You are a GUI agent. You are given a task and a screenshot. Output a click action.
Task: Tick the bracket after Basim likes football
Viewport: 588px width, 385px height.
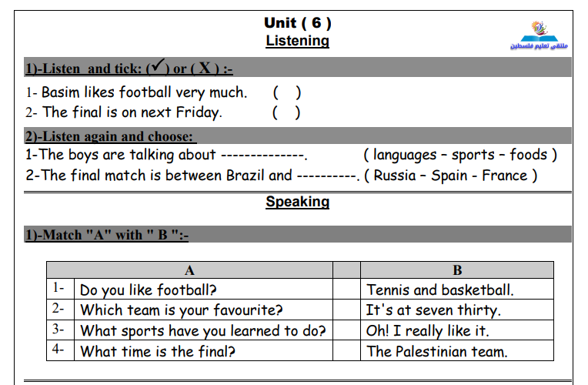[x=287, y=92]
